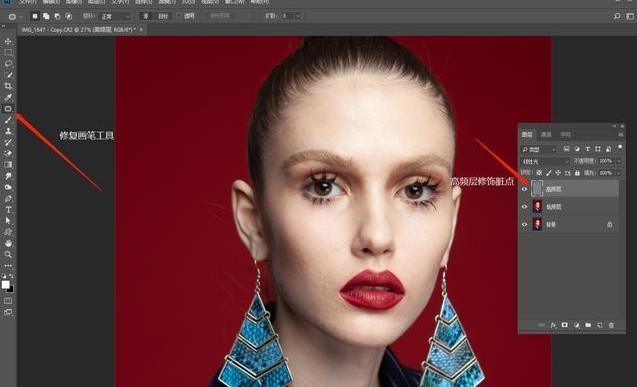Select the Dodge tool
The height and width of the screenshot is (387, 637).
(x=8, y=187)
